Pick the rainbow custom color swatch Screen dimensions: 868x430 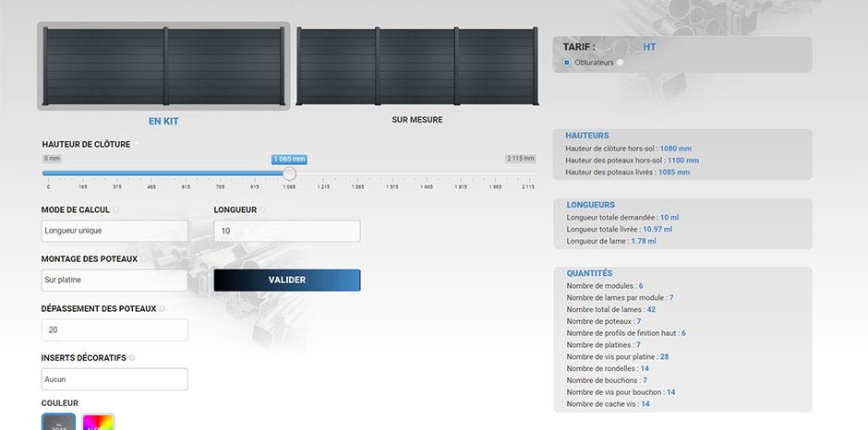[x=99, y=423]
